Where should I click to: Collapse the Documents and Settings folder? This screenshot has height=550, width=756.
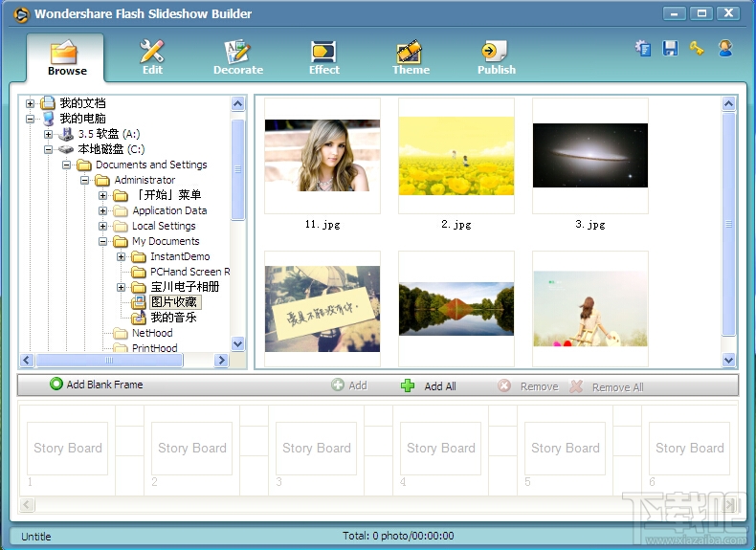tap(66, 165)
